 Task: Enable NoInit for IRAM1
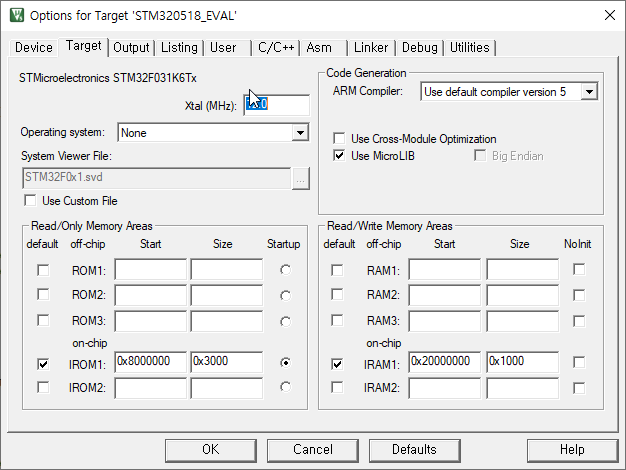579,362
